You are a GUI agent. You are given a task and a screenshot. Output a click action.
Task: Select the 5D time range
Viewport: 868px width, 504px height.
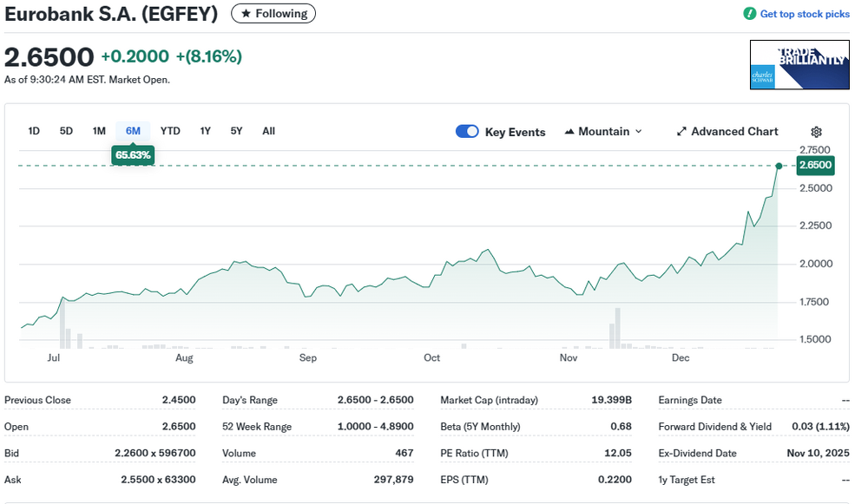pos(66,131)
